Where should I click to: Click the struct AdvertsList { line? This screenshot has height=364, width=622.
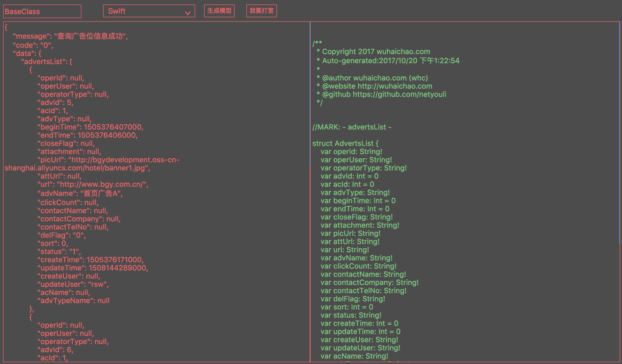tap(345, 143)
